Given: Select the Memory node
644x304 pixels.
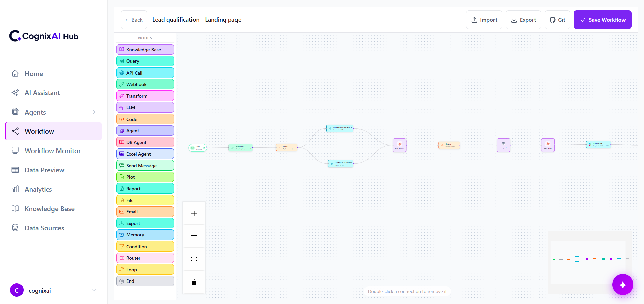Looking at the screenshot, I should pyautogui.click(x=145, y=235).
